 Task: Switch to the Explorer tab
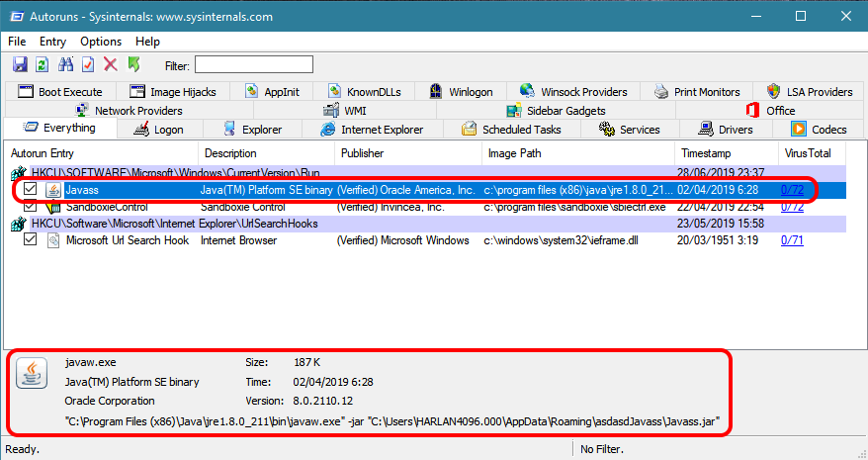(252, 130)
